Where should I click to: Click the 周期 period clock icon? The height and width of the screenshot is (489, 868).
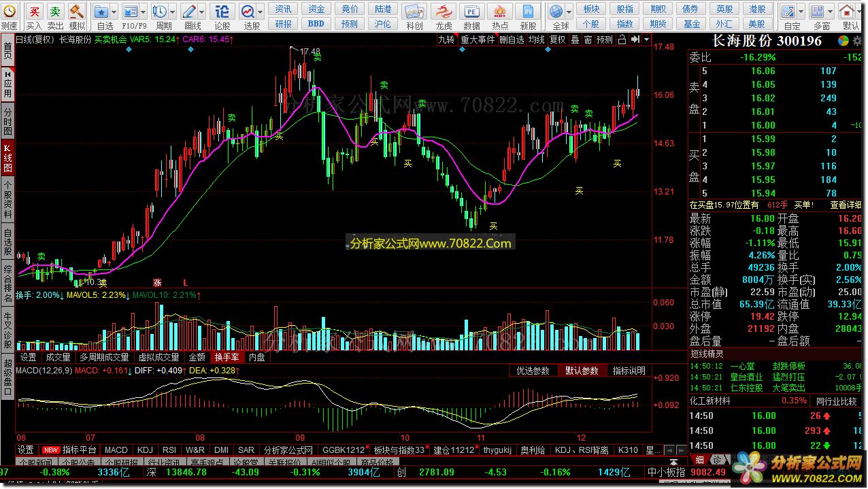(x=161, y=12)
